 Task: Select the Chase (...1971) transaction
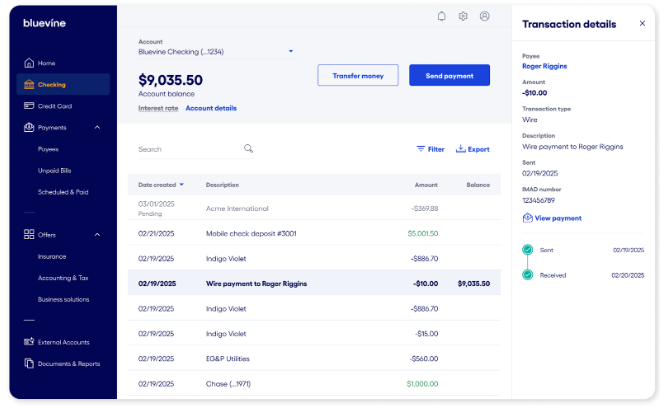coord(314,383)
